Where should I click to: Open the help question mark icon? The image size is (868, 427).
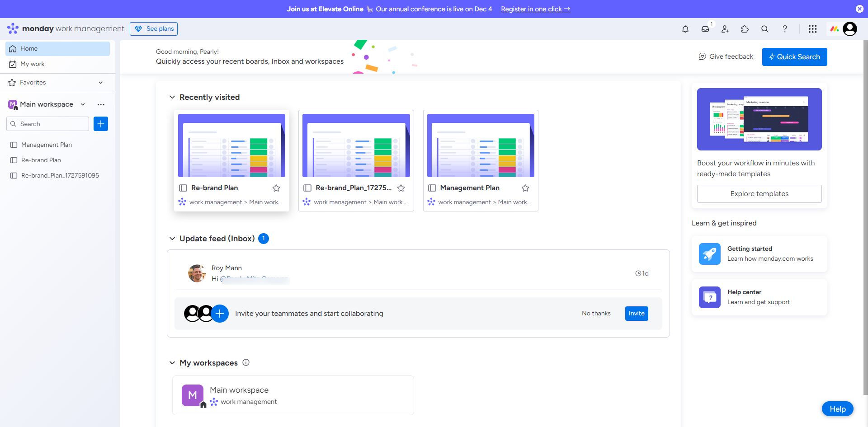(785, 29)
